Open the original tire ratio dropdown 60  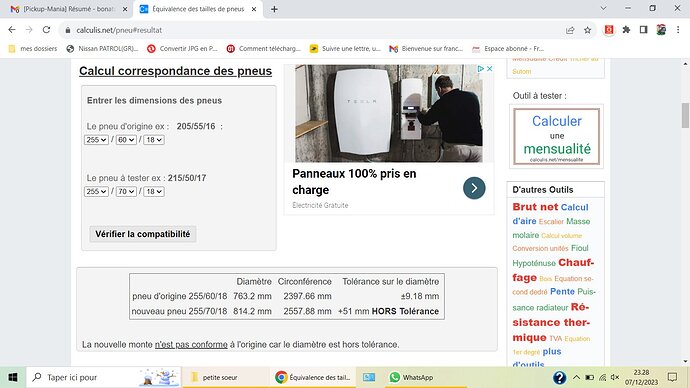click(x=126, y=140)
